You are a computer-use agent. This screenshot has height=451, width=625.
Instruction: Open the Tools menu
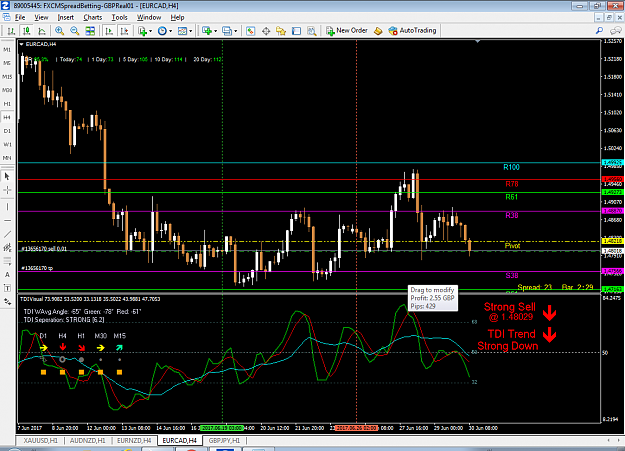coord(120,18)
